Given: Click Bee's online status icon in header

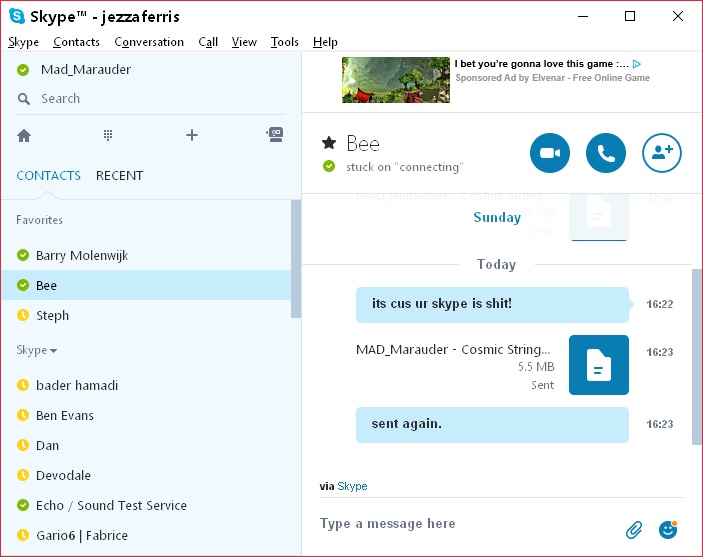Looking at the screenshot, I should coord(329,166).
